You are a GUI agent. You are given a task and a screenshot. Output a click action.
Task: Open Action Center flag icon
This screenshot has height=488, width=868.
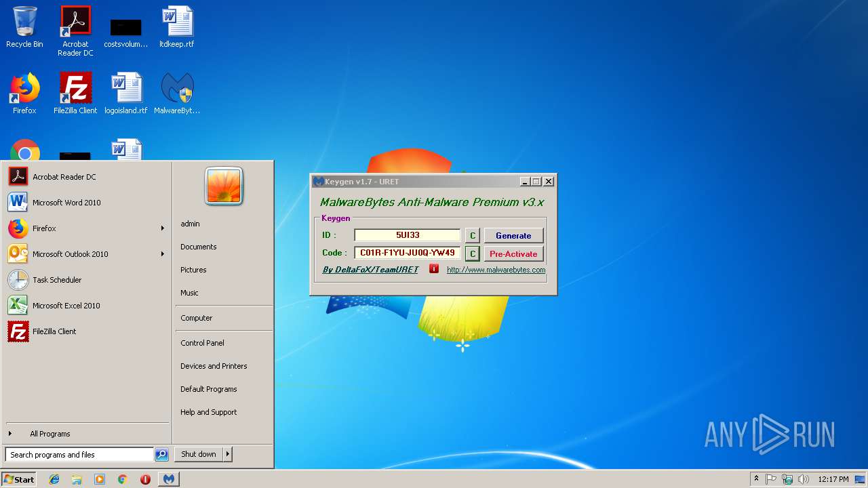771,479
